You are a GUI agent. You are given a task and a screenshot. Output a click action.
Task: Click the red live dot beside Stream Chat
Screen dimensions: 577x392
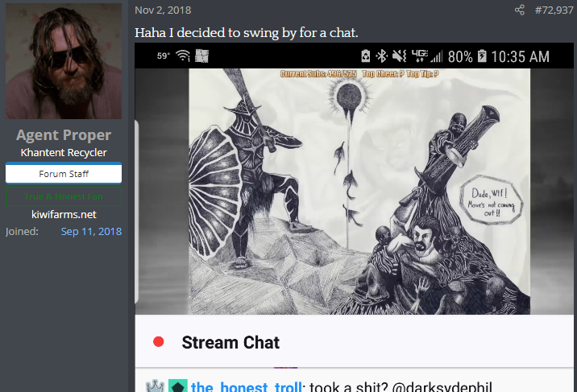[x=159, y=341]
